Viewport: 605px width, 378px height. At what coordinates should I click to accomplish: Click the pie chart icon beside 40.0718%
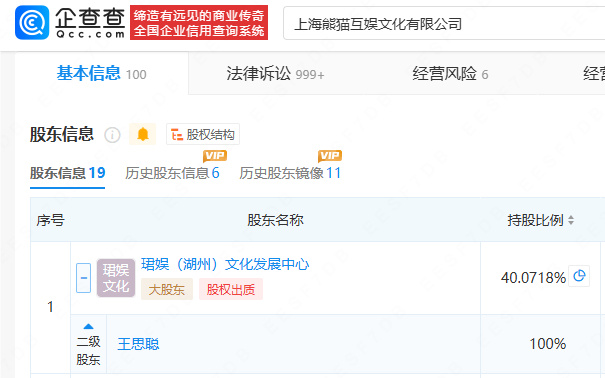[x=579, y=276]
